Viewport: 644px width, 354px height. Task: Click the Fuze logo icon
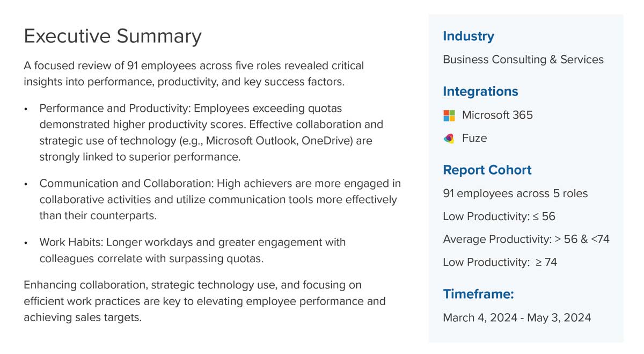pos(449,139)
